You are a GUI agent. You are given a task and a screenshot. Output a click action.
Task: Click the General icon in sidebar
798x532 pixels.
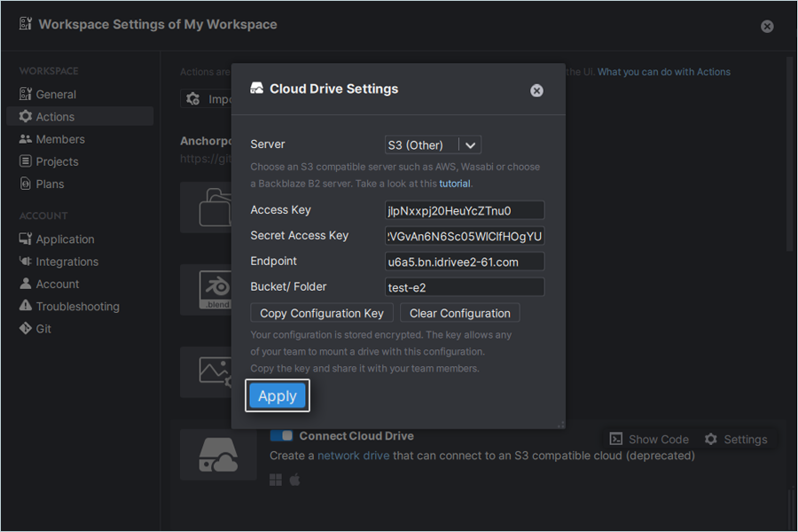[26, 94]
